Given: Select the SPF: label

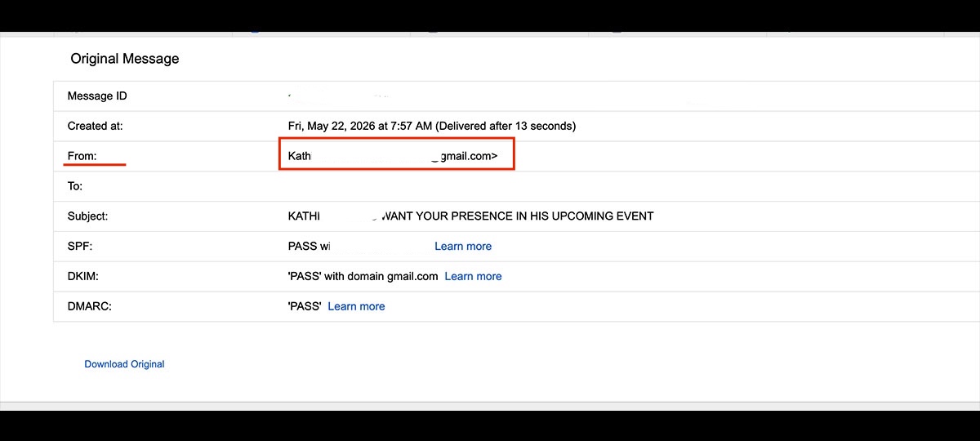Looking at the screenshot, I should 80,246.
